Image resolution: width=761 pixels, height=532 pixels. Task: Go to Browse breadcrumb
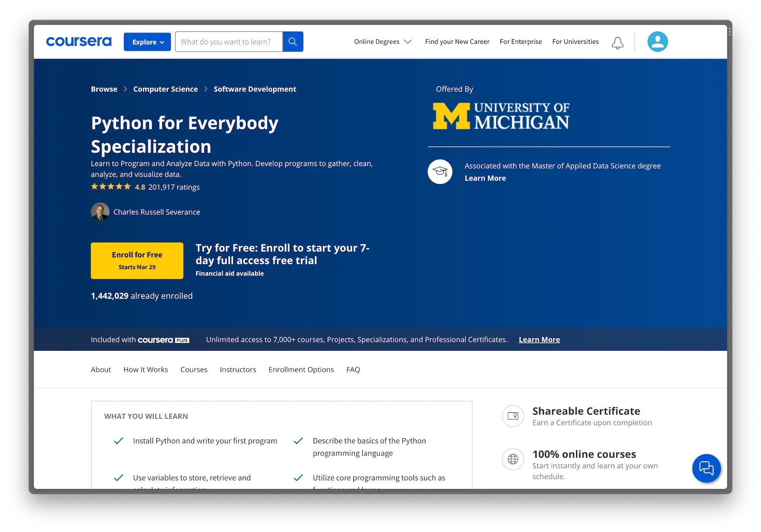click(104, 89)
